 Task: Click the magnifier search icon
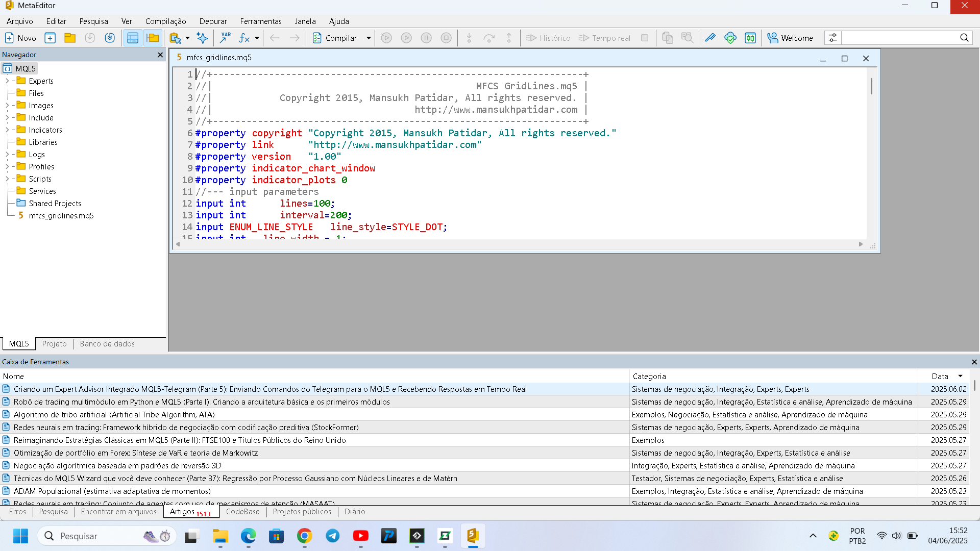pyautogui.click(x=964, y=38)
